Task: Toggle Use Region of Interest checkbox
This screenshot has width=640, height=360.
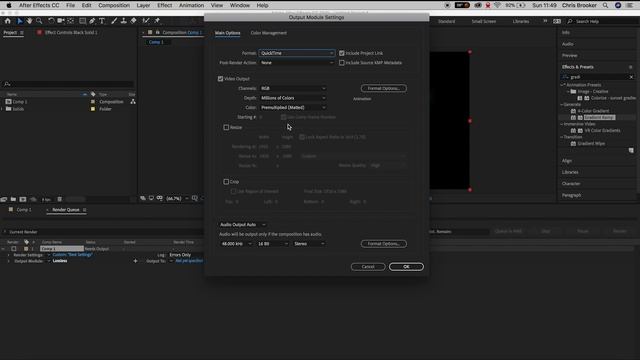Action: point(233,191)
